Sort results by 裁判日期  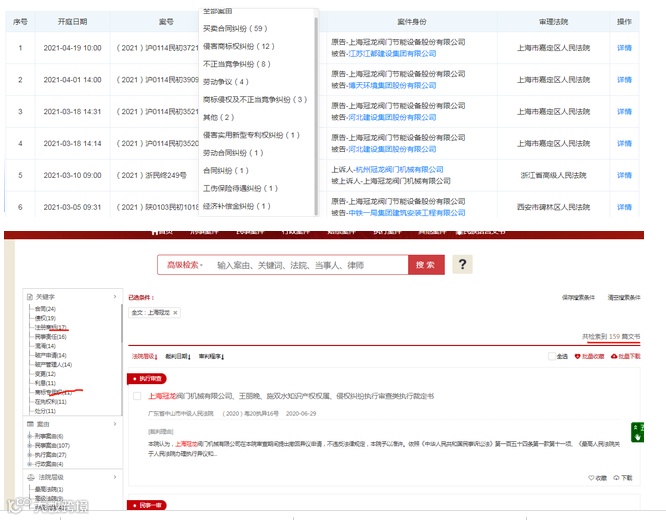178,356
